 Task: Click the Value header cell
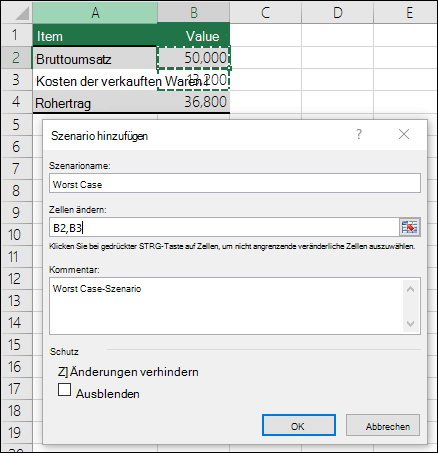point(194,35)
